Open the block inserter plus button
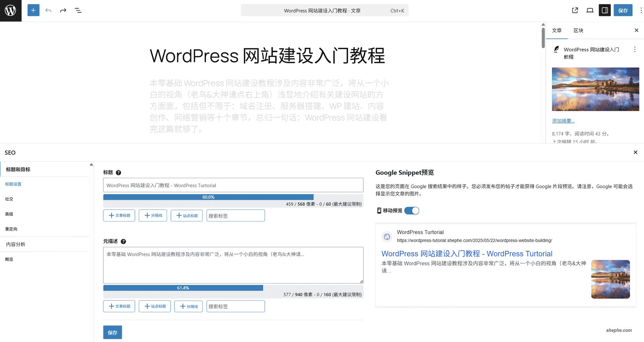This screenshot has height=342, width=644. [33, 10]
